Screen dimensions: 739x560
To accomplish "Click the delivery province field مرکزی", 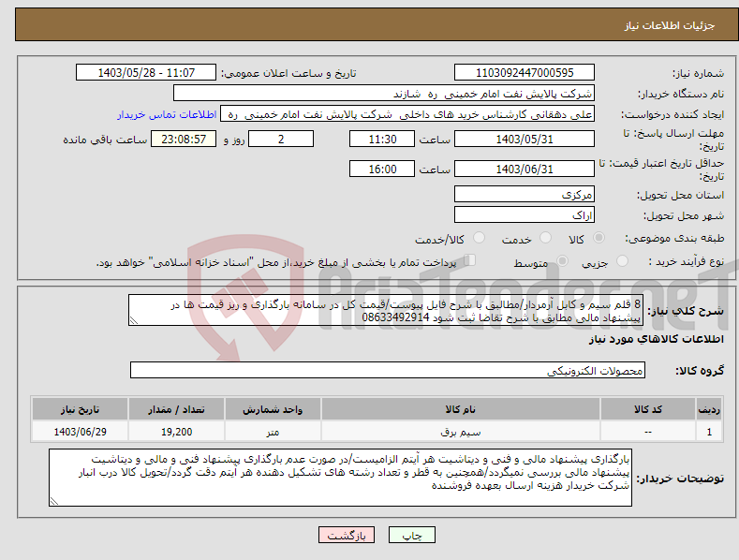I will point(525,194).
